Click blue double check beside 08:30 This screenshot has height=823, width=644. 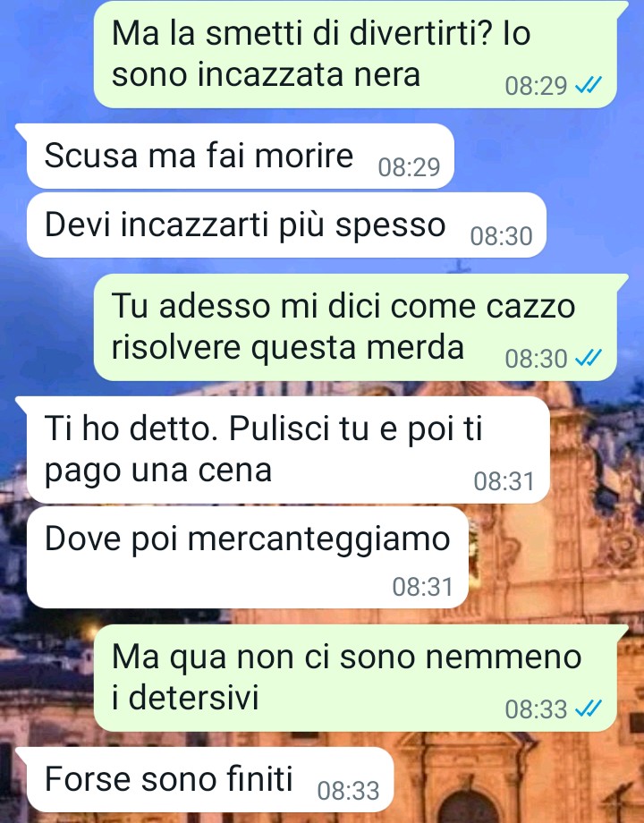[x=589, y=358]
